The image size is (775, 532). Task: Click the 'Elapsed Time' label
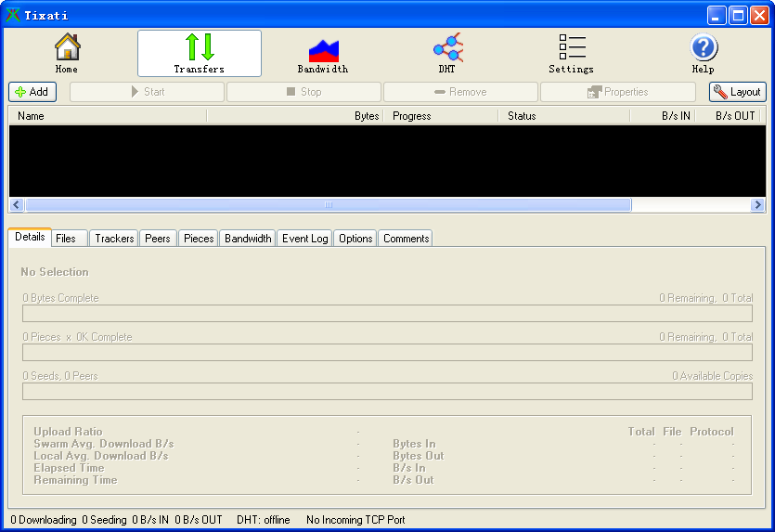tap(70, 468)
